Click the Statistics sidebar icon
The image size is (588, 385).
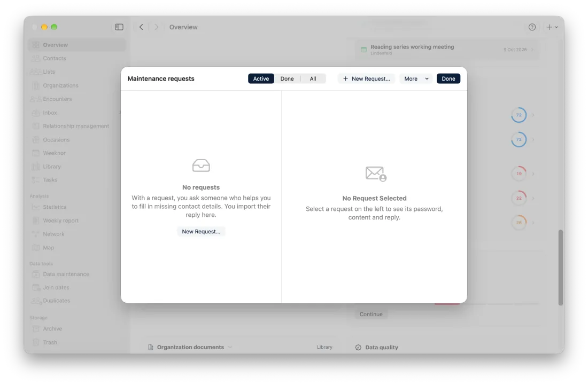pyautogui.click(x=36, y=207)
